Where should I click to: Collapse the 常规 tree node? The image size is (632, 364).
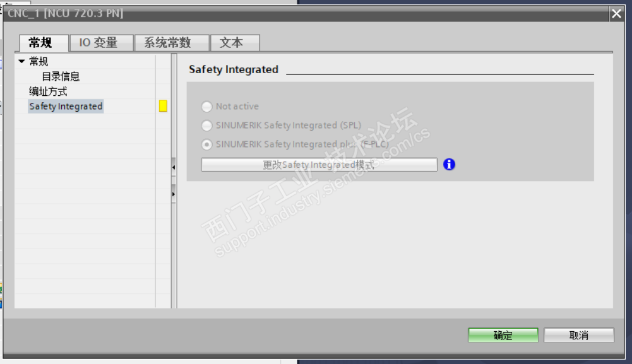coord(21,61)
